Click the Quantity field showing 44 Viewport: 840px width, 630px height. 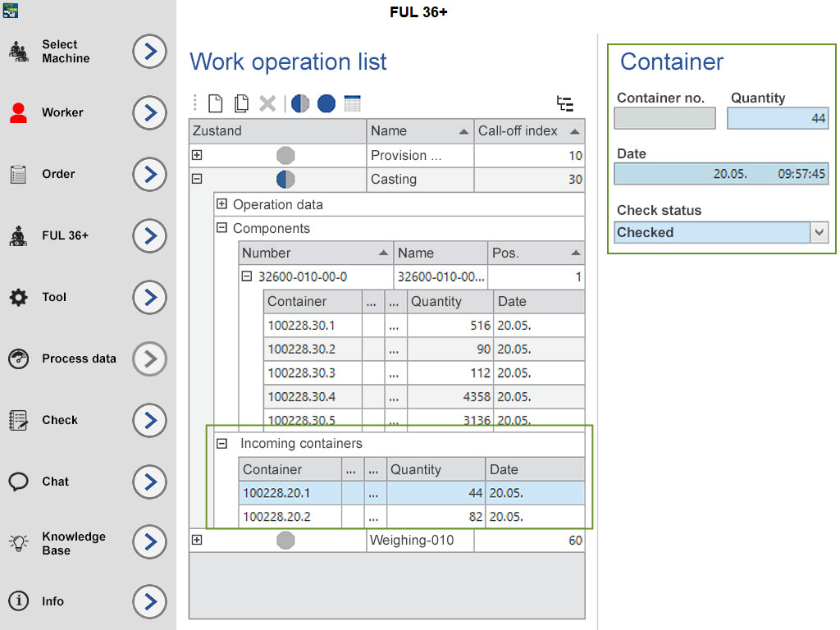coord(778,118)
